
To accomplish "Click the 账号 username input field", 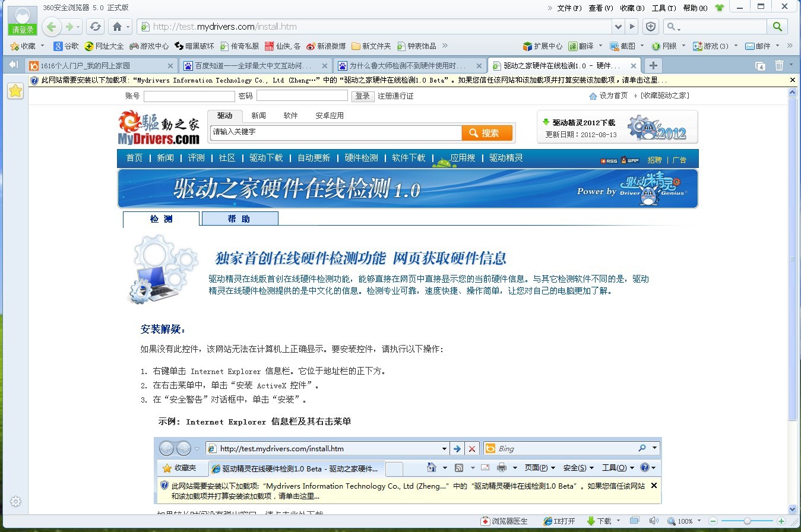I will tap(189, 96).
